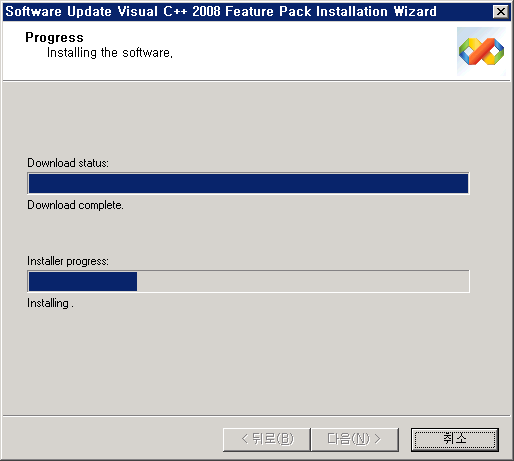Click the blank area above Download status

[x=257, y=118]
